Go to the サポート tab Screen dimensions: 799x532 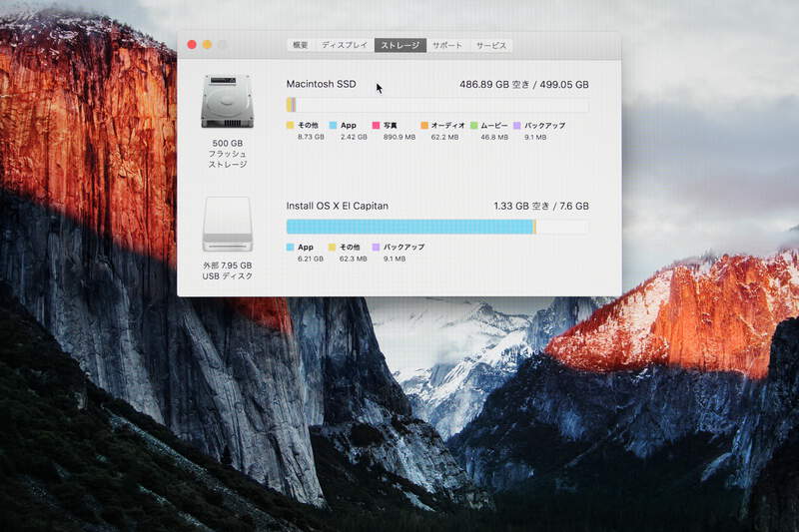click(x=447, y=45)
